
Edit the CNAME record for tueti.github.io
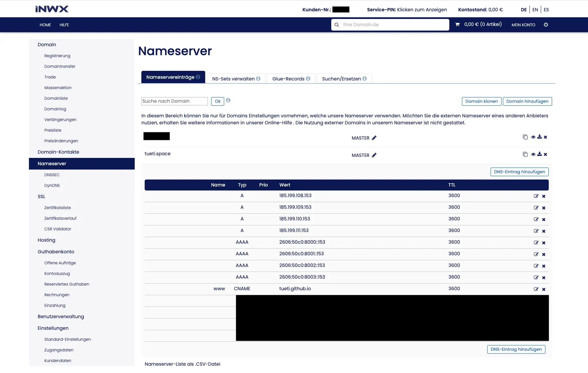[536, 289]
